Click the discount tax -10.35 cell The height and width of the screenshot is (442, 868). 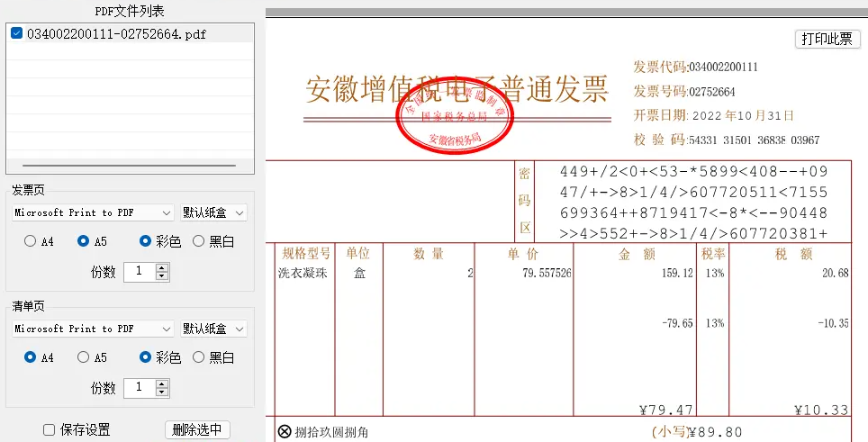pos(834,323)
